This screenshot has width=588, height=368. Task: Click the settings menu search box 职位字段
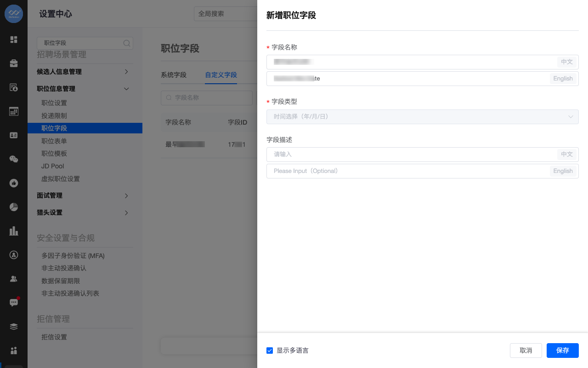85,43
